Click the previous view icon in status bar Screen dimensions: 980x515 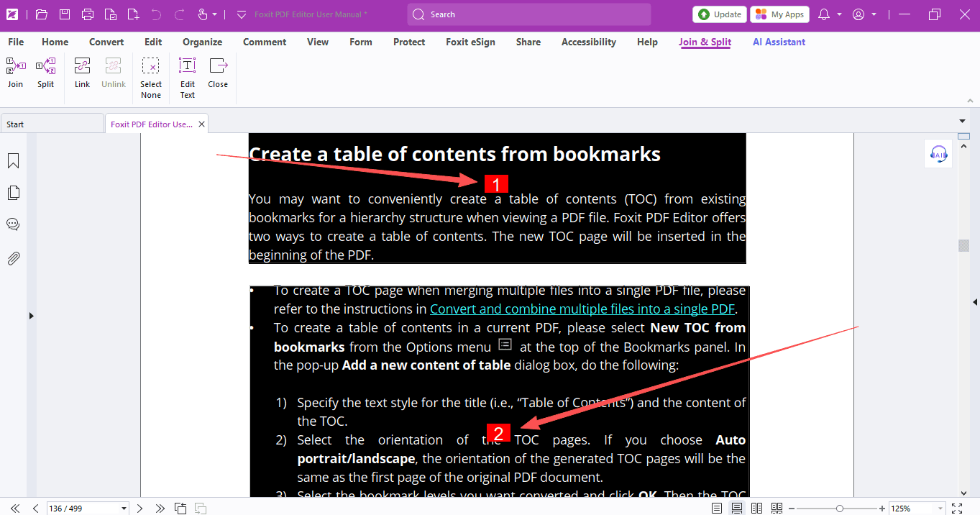tap(180, 509)
